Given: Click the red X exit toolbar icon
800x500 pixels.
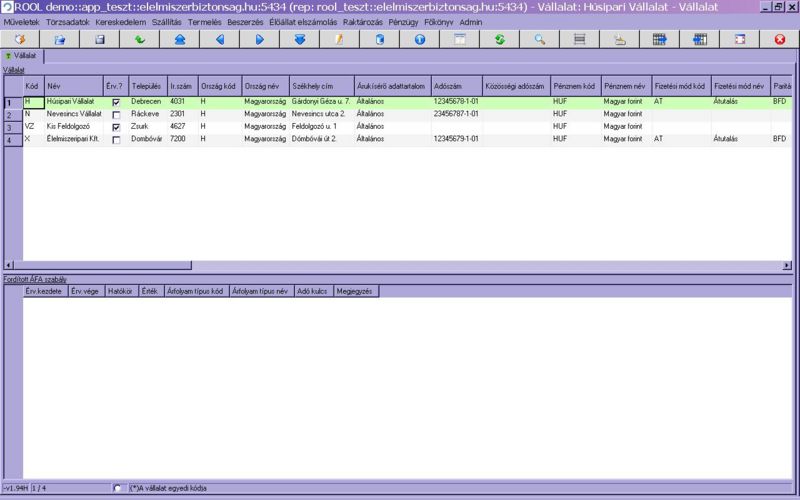Looking at the screenshot, I should (x=779, y=39).
